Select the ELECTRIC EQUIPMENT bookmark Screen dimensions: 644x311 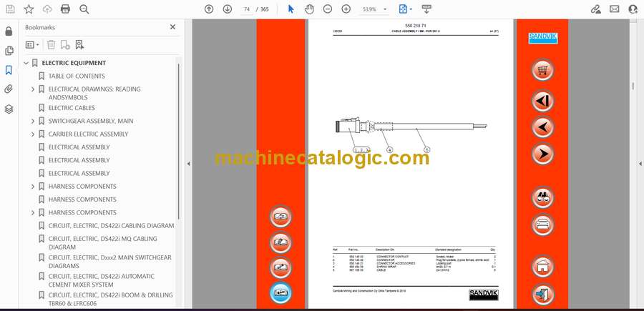[74, 63]
